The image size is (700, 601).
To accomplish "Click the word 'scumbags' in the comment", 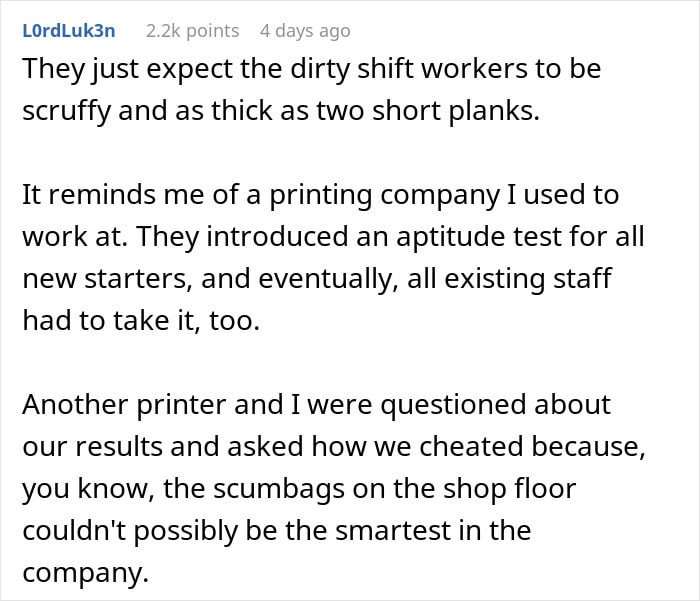I will click(x=279, y=488).
